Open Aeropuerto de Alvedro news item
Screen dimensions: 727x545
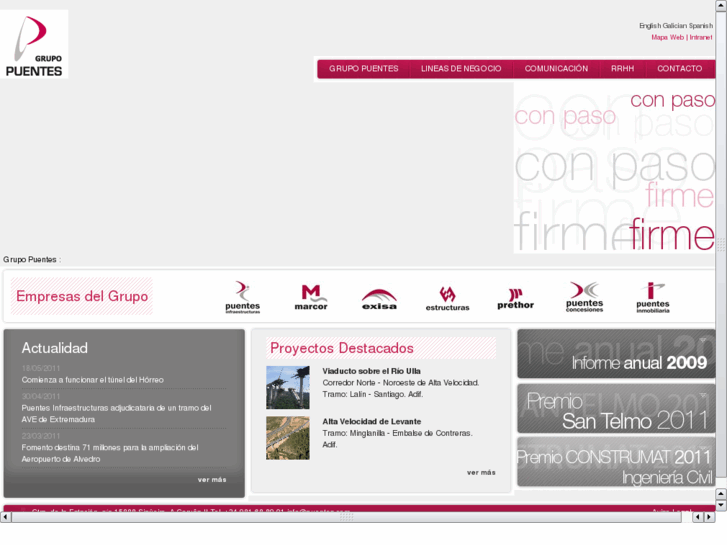tap(110, 453)
